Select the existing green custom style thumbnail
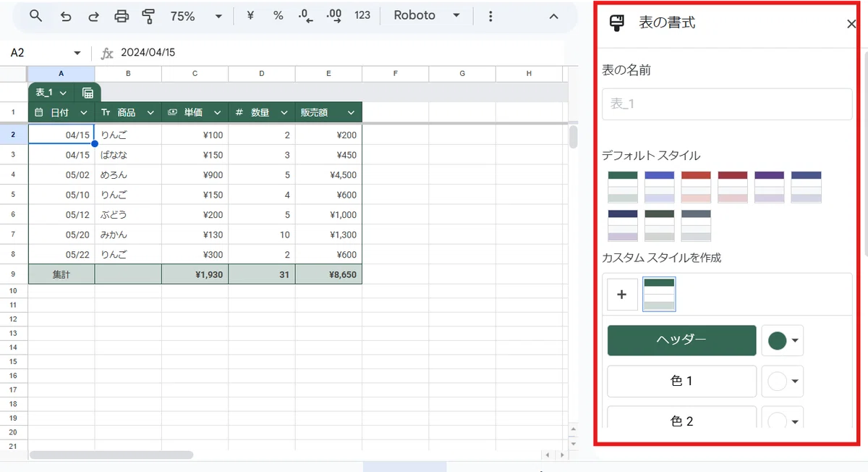This screenshot has height=472, width=868. pyautogui.click(x=659, y=295)
